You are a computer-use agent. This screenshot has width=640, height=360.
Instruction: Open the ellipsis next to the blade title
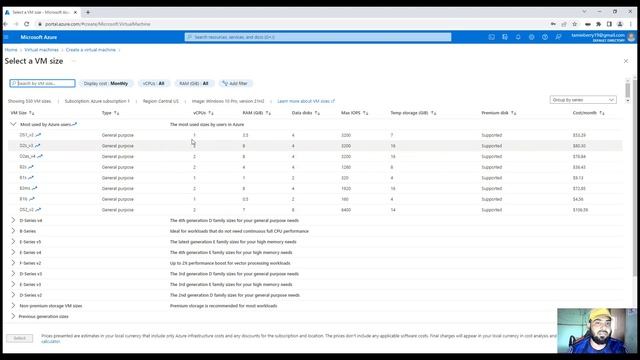pos(74,61)
